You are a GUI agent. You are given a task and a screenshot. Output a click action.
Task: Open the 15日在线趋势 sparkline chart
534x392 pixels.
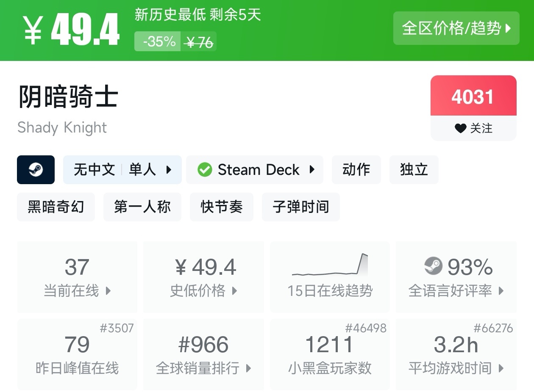(x=330, y=265)
